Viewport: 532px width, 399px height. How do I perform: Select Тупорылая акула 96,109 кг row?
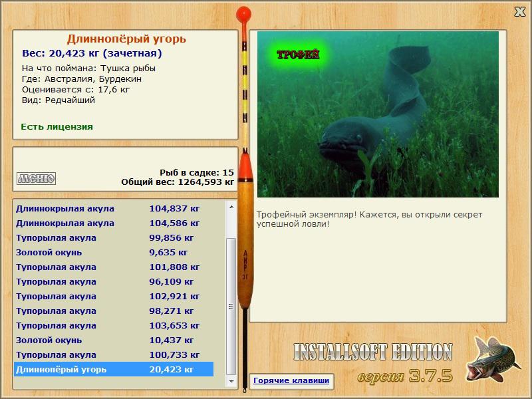click(x=114, y=281)
